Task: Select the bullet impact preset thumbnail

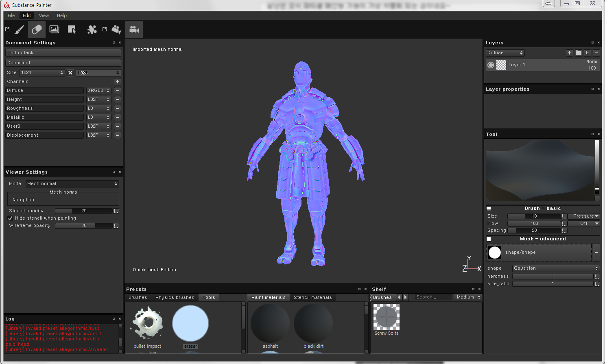Action: (x=148, y=324)
